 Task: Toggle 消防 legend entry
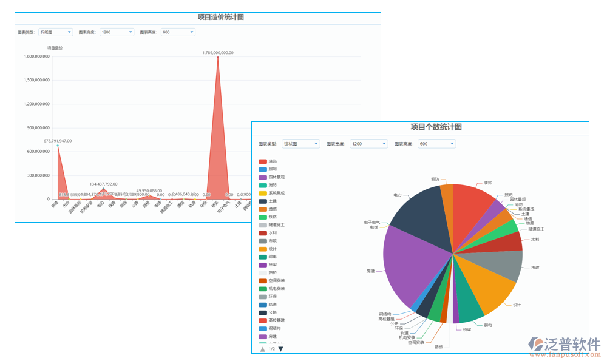[x=268, y=185]
